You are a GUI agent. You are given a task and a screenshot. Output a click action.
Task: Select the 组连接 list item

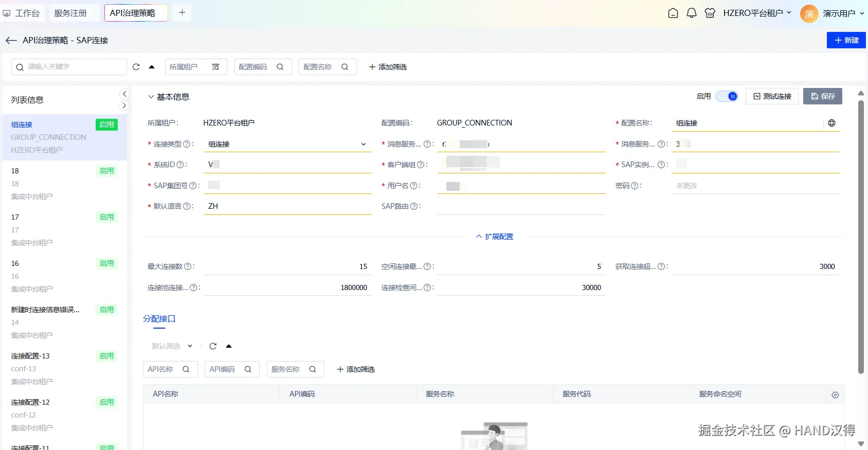point(64,137)
